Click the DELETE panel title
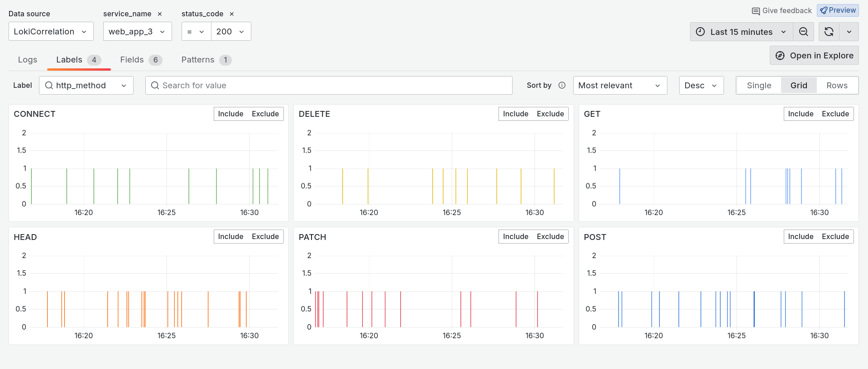 pyautogui.click(x=315, y=114)
